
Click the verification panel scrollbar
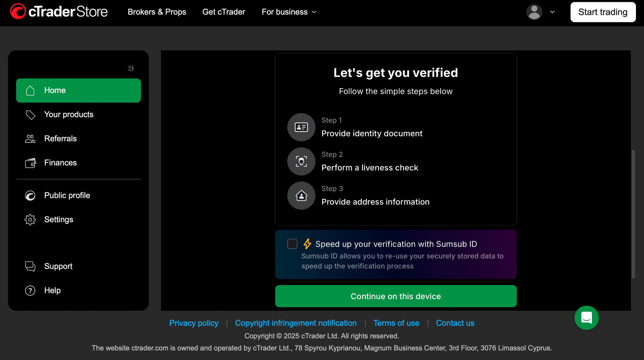pos(633,214)
